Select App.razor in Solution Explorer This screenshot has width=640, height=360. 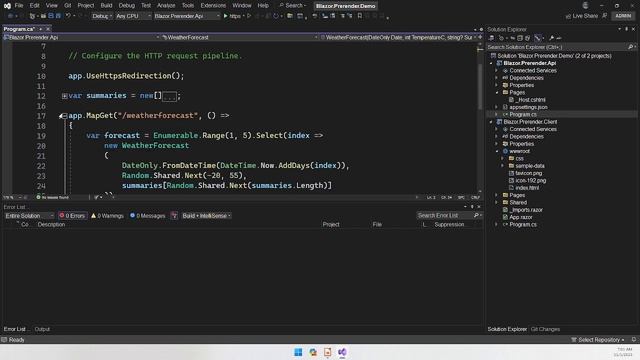520,217
